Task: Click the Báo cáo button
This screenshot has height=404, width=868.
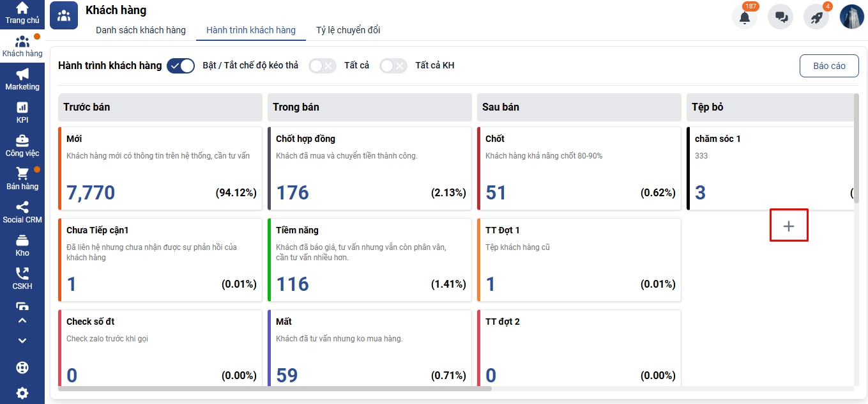Action: 829,66
